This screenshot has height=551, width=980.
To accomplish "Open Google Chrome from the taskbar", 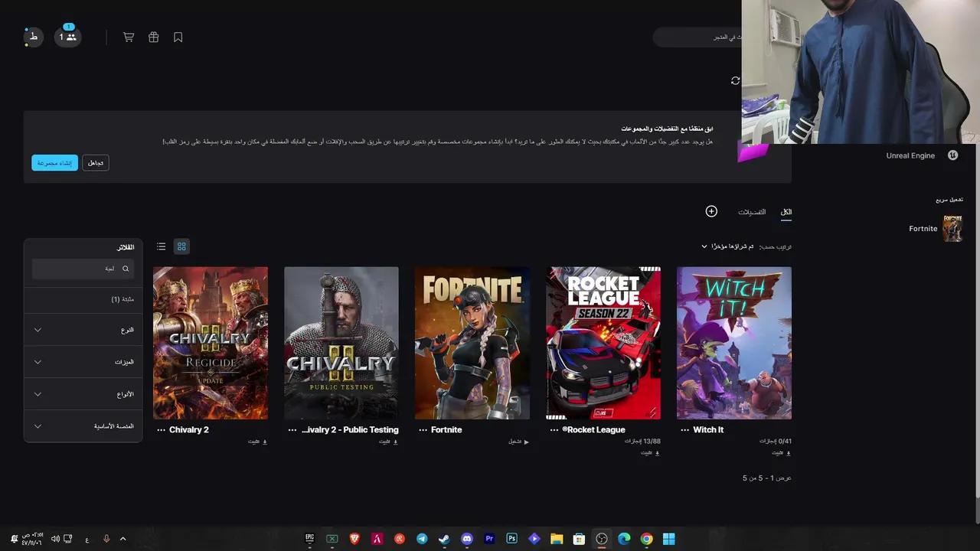I will [646, 539].
